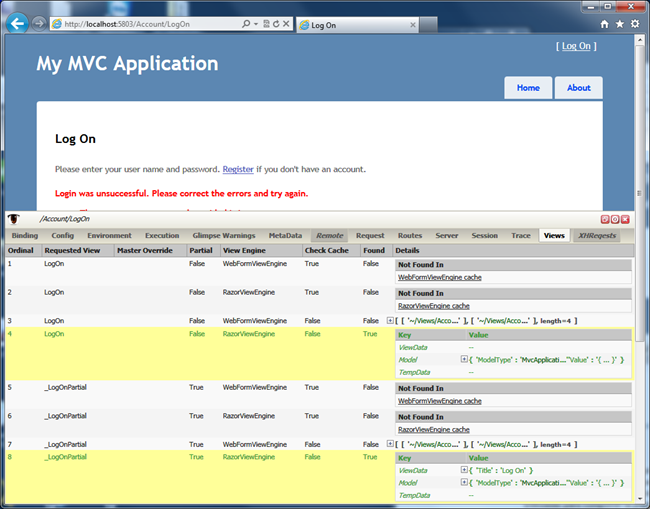The image size is (650, 509).
Task: Click the Log On link in header
Action: (575, 46)
